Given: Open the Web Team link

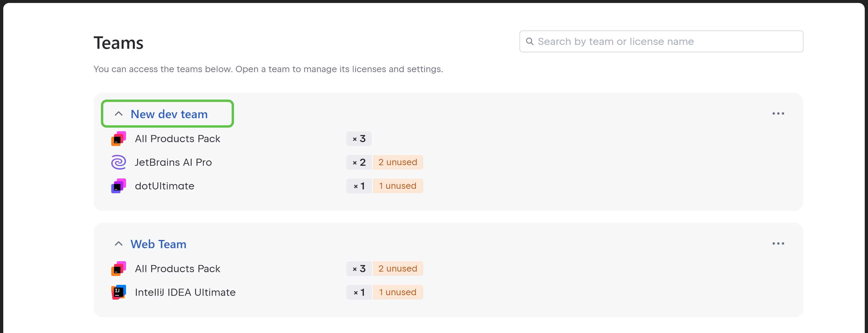Looking at the screenshot, I should tap(158, 244).
